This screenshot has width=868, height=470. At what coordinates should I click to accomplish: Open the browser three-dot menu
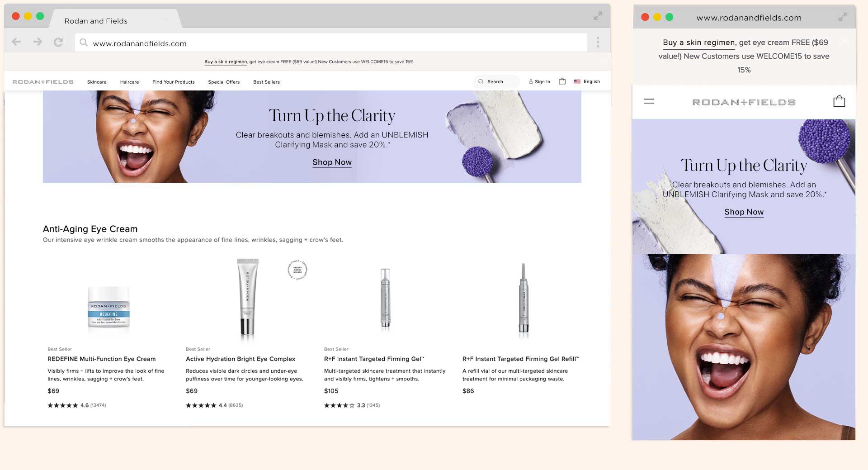click(x=598, y=42)
